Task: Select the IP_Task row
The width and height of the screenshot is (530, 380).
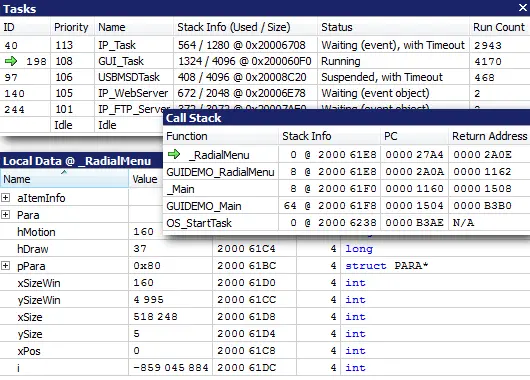Action: (265, 45)
